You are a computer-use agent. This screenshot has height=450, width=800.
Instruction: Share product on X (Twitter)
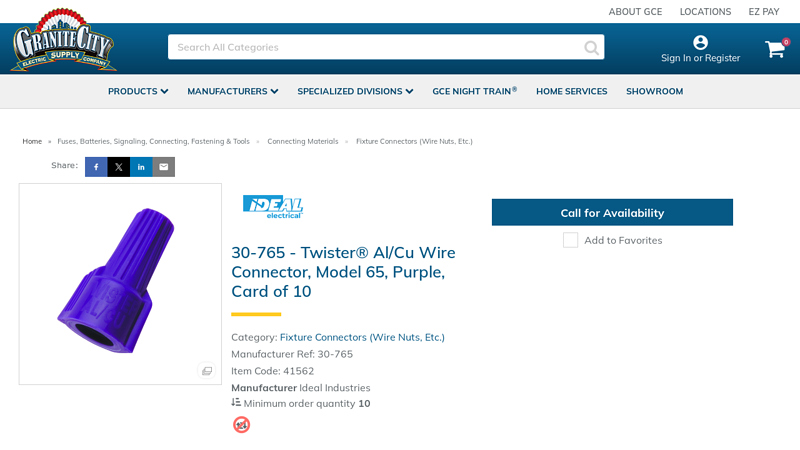coord(119,167)
